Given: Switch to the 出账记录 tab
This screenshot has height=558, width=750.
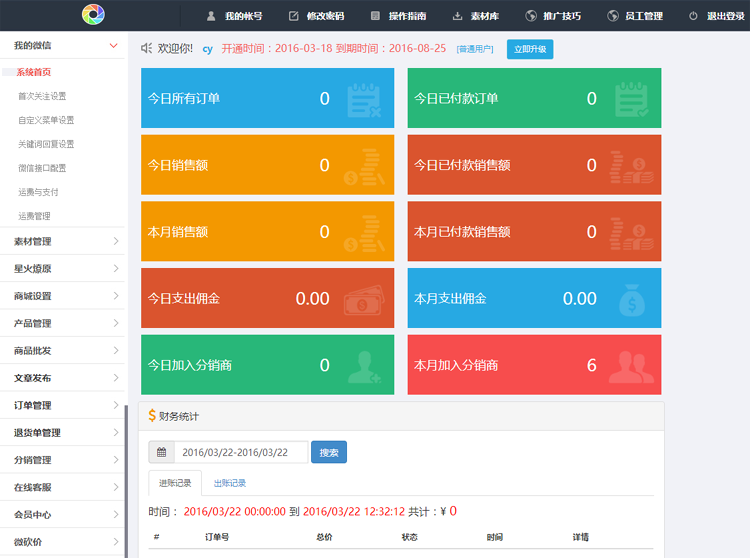Looking at the screenshot, I should pos(229,483).
